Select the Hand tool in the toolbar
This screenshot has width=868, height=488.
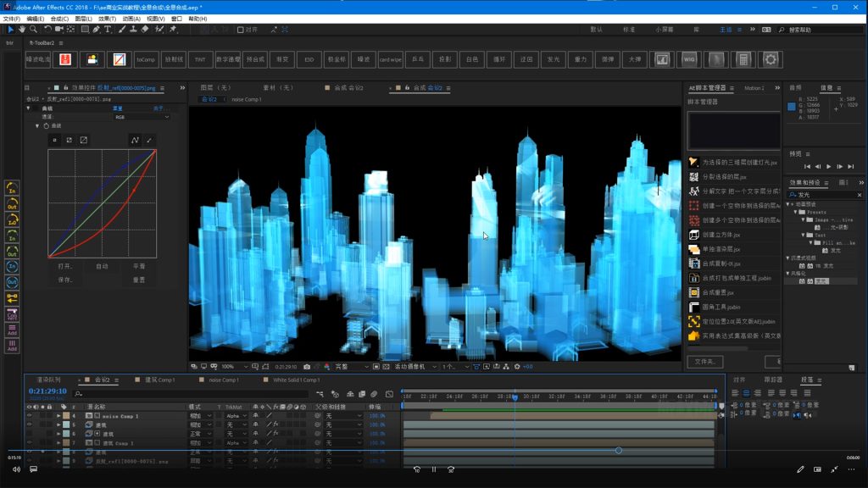pyautogui.click(x=22, y=30)
